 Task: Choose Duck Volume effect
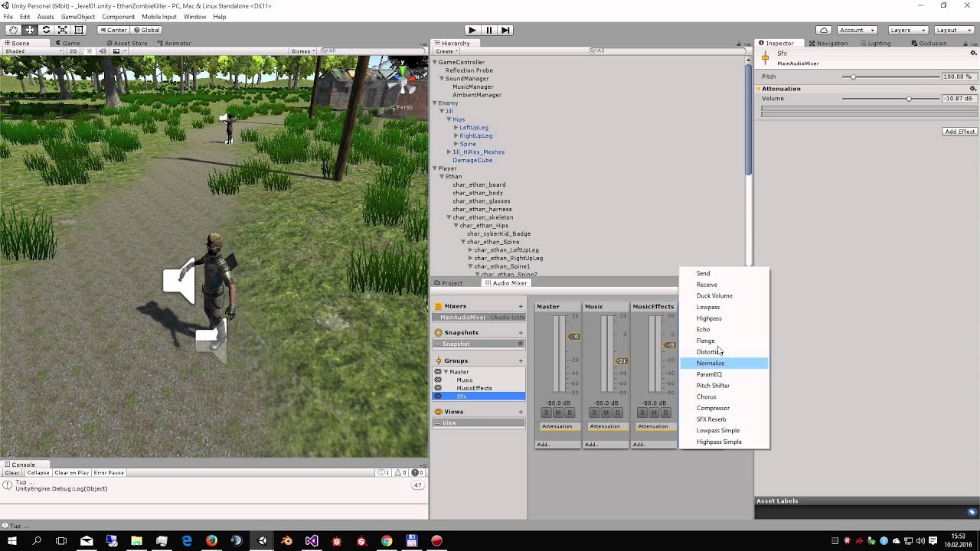pos(724,296)
